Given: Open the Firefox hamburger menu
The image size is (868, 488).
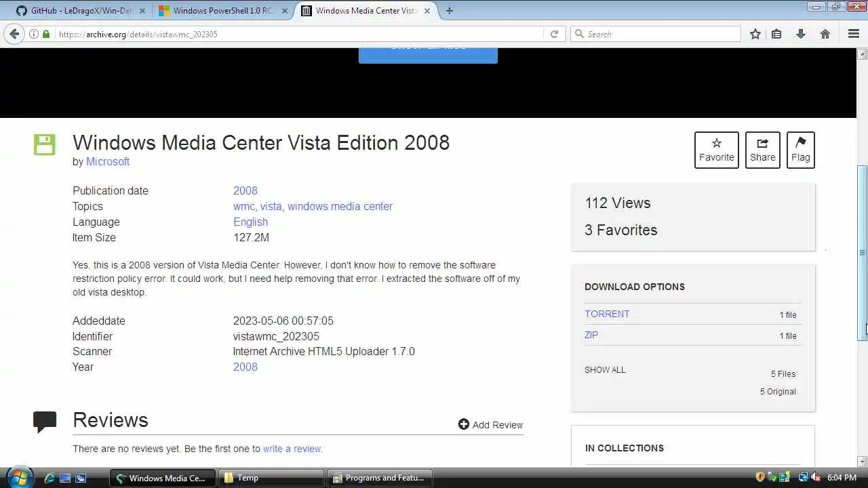Looking at the screenshot, I should coord(854,34).
